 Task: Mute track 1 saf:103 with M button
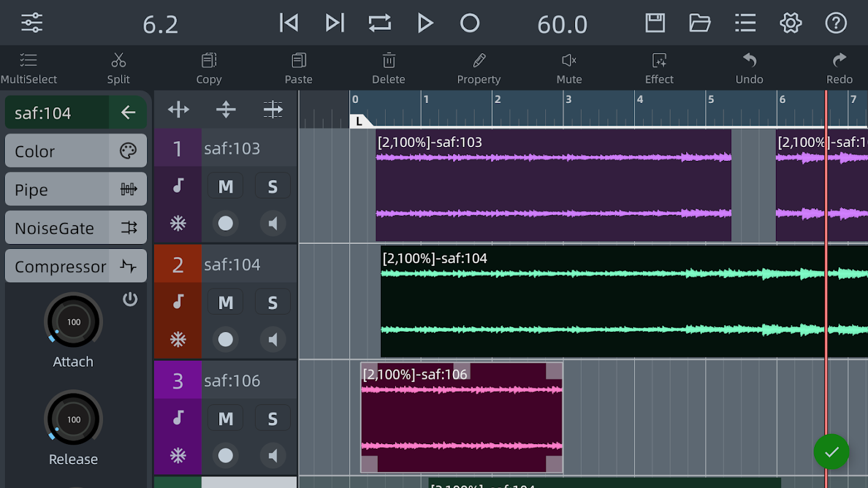coord(225,187)
